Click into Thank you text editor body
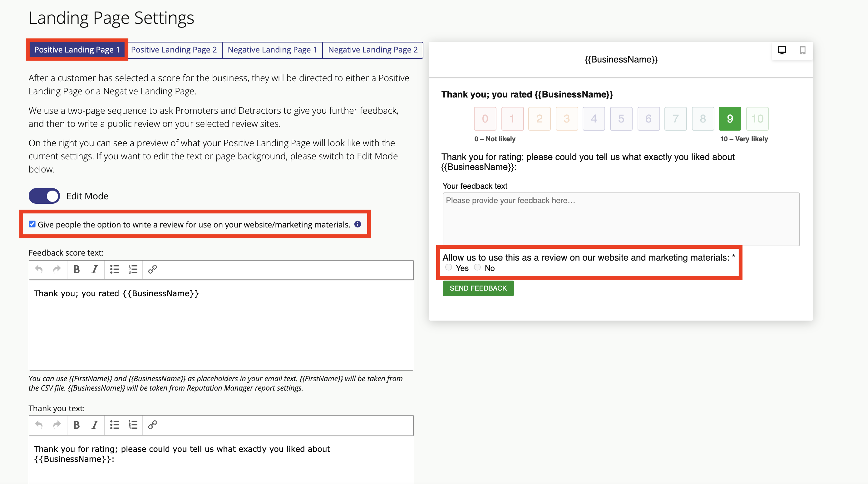Image resolution: width=868 pixels, height=484 pixels. click(221, 459)
